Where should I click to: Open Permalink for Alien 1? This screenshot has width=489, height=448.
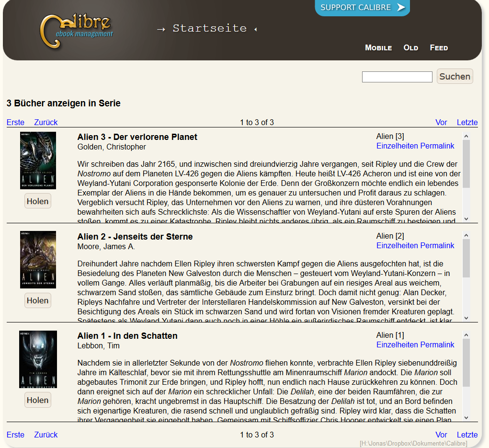[437, 345]
